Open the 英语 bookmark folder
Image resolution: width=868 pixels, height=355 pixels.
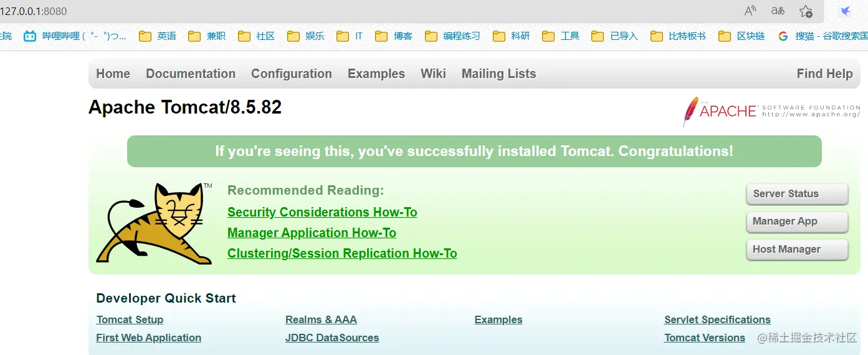click(x=158, y=36)
